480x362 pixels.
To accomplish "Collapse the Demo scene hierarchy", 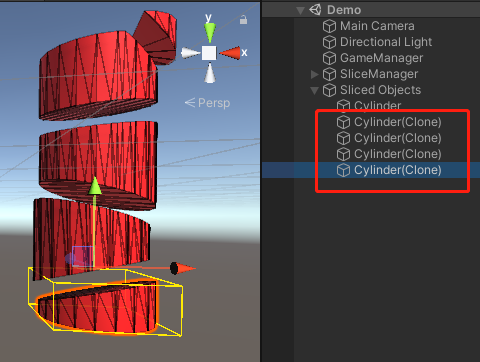I will [x=301, y=10].
